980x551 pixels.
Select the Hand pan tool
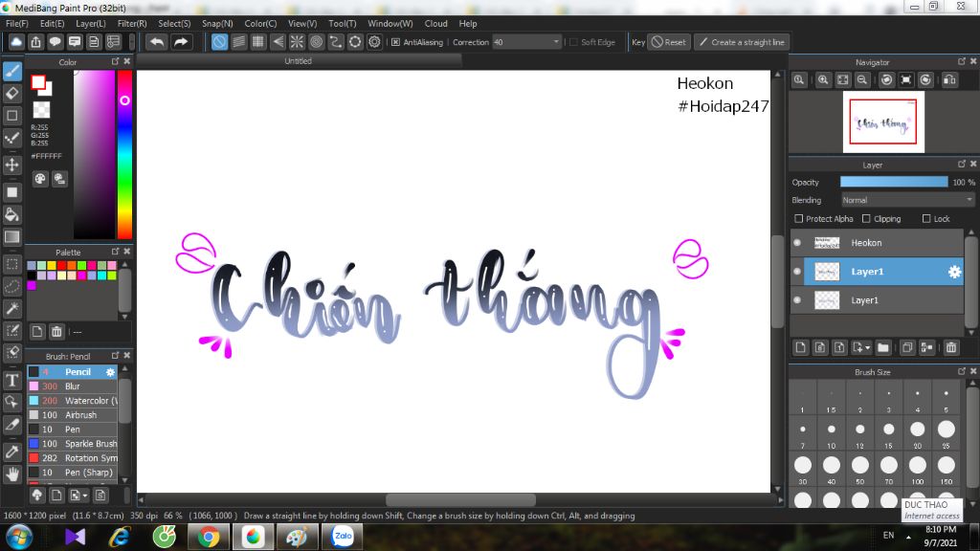11,474
